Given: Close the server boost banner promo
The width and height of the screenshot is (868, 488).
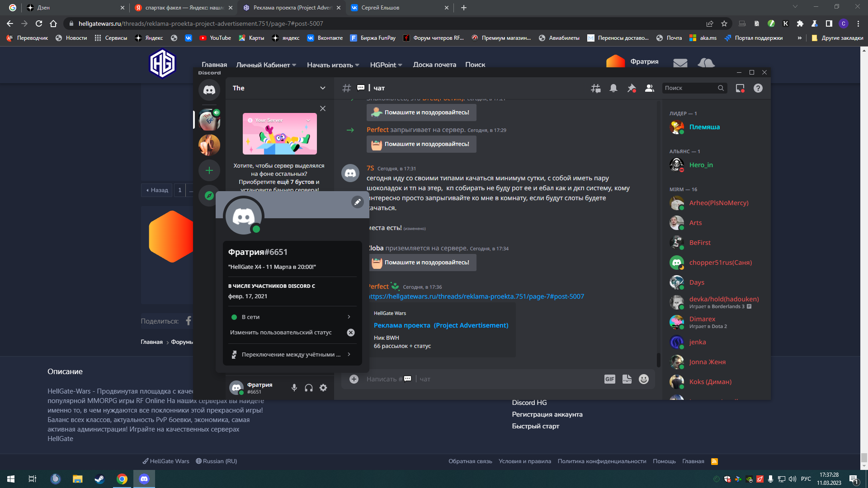Looking at the screenshot, I should pyautogui.click(x=323, y=108).
